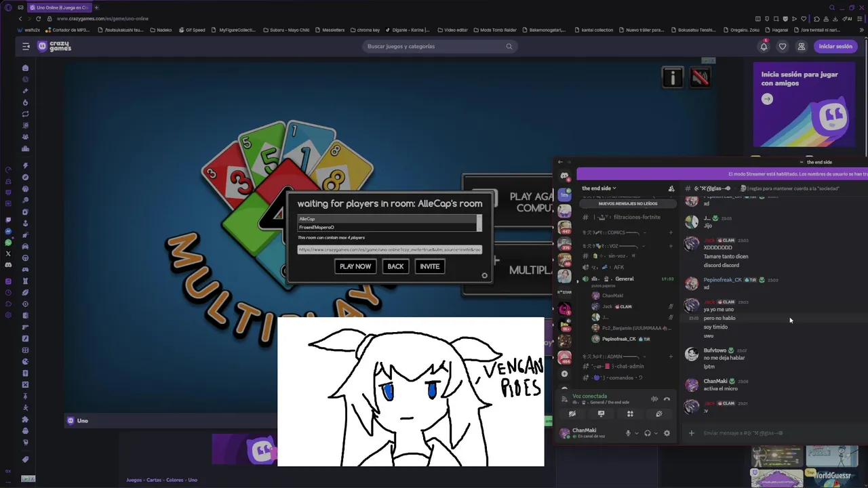Image resolution: width=868 pixels, height=488 pixels.
Task: Open the waifu2x bookmark
Action: [29, 30]
